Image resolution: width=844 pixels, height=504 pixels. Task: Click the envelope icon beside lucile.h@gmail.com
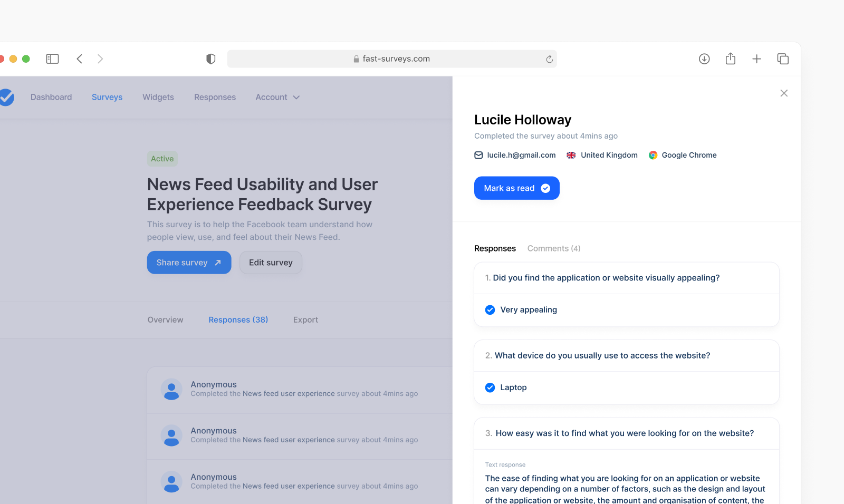[x=478, y=155]
